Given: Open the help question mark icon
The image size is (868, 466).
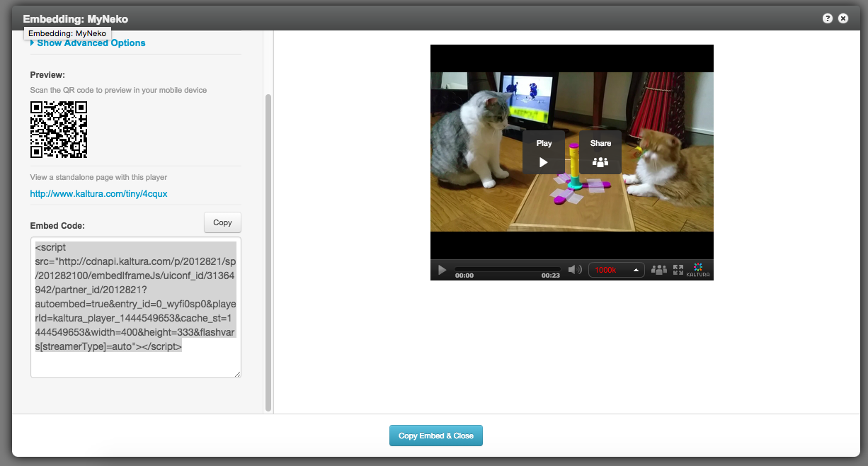Looking at the screenshot, I should [x=828, y=18].
